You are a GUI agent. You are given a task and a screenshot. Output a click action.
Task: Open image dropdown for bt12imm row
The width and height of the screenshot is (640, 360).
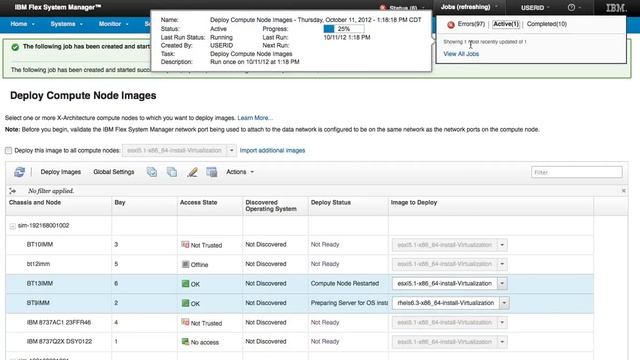pyautogui.click(x=502, y=264)
